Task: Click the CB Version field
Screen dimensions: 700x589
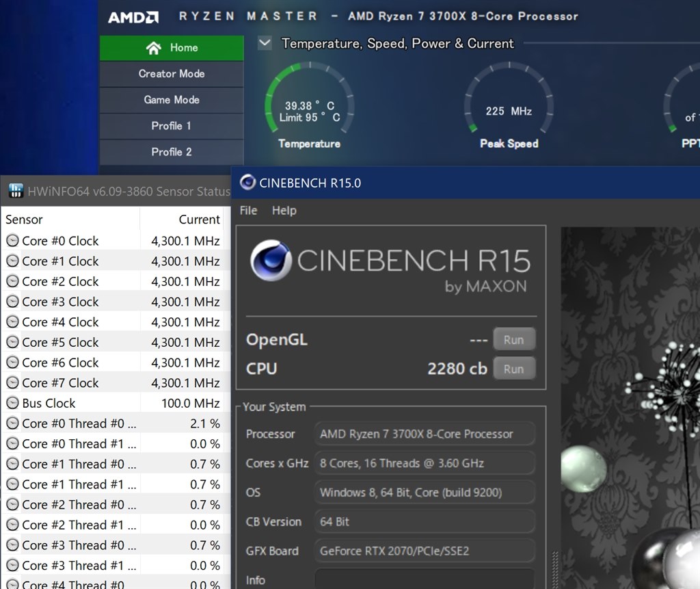Action: coord(425,521)
